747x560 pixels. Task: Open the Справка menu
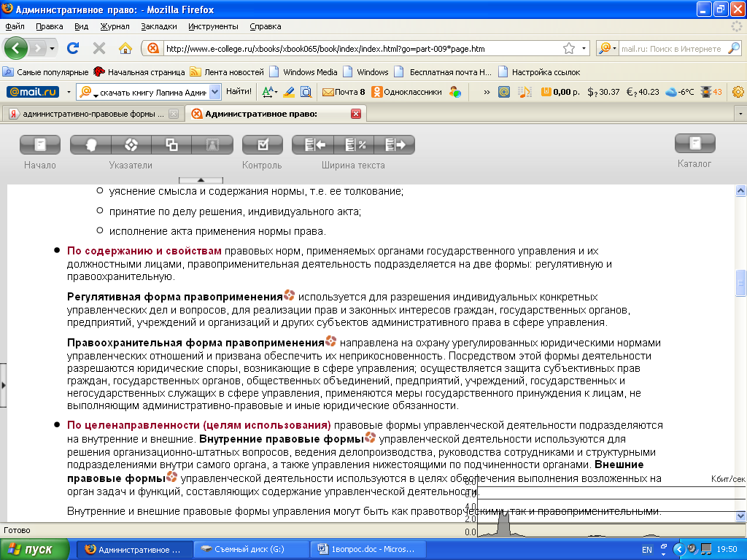(x=266, y=27)
